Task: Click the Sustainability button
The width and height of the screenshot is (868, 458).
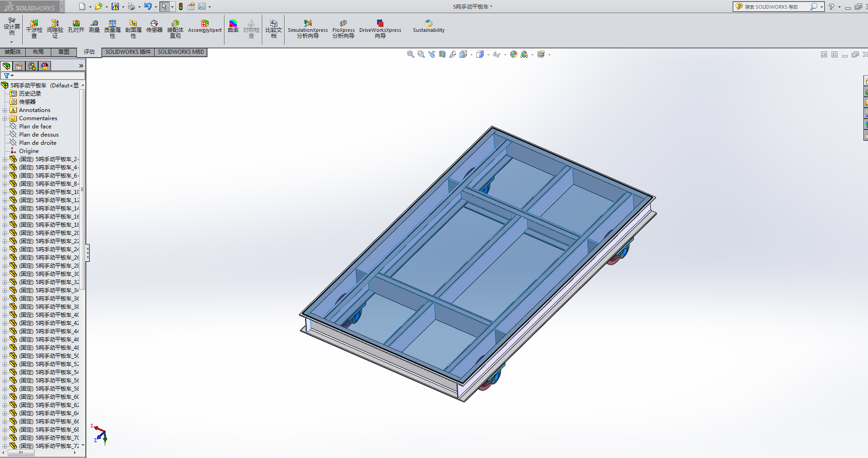Action: point(429,26)
